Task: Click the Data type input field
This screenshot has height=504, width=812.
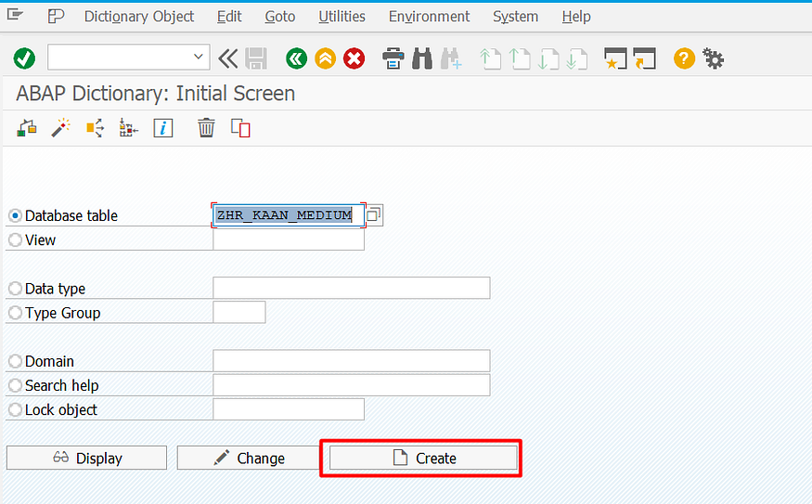Action: click(x=351, y=288)
